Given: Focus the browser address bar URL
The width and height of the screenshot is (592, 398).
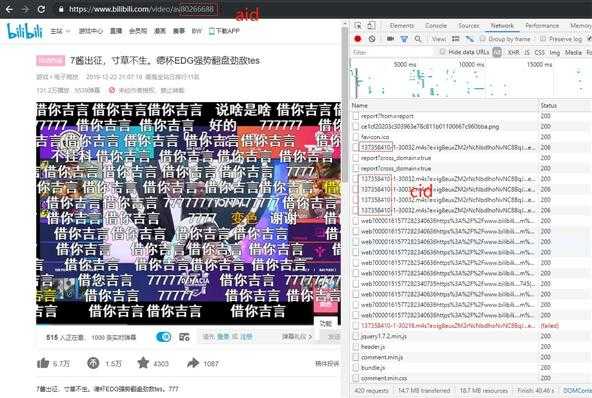Looking at the screenshot, I should point(142,9).
